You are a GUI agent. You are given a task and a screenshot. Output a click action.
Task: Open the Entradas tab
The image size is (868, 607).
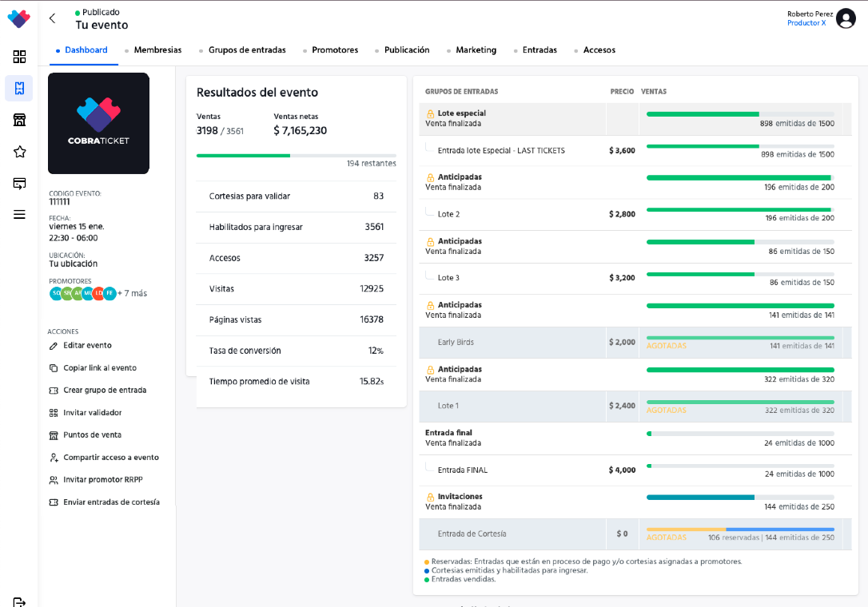540,50
